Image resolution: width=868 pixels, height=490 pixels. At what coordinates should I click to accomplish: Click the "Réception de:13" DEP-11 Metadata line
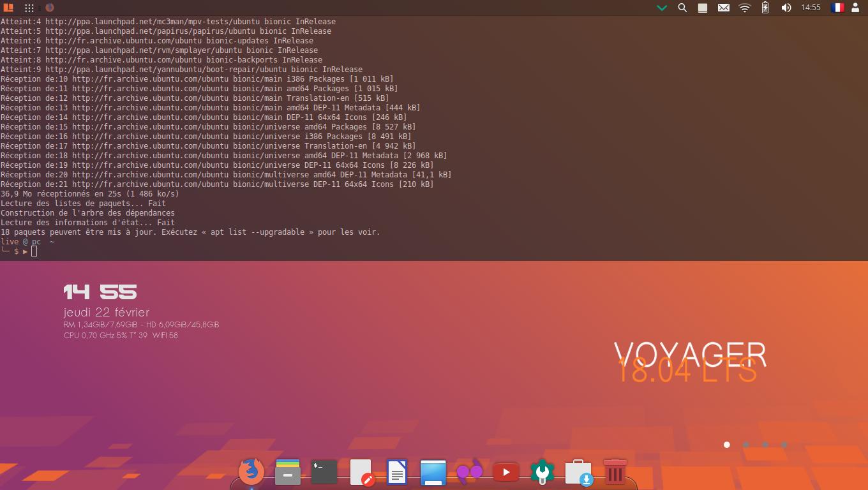[211, 108]
